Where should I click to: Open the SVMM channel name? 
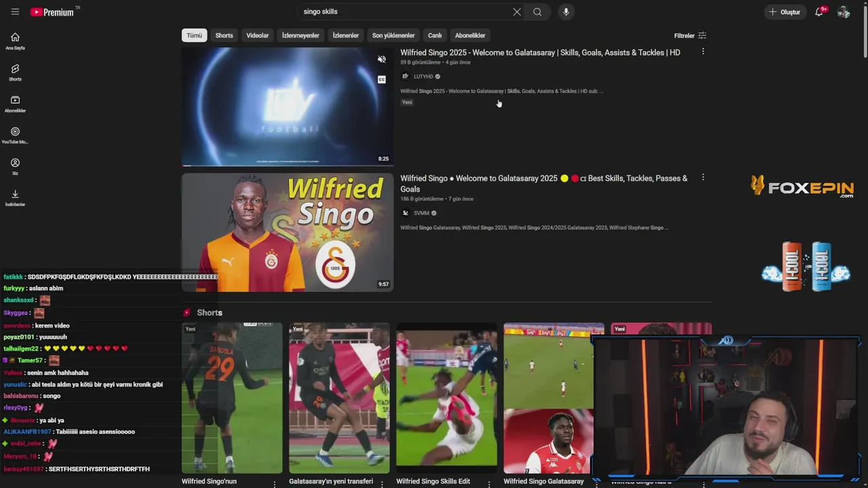coord(421,213)
